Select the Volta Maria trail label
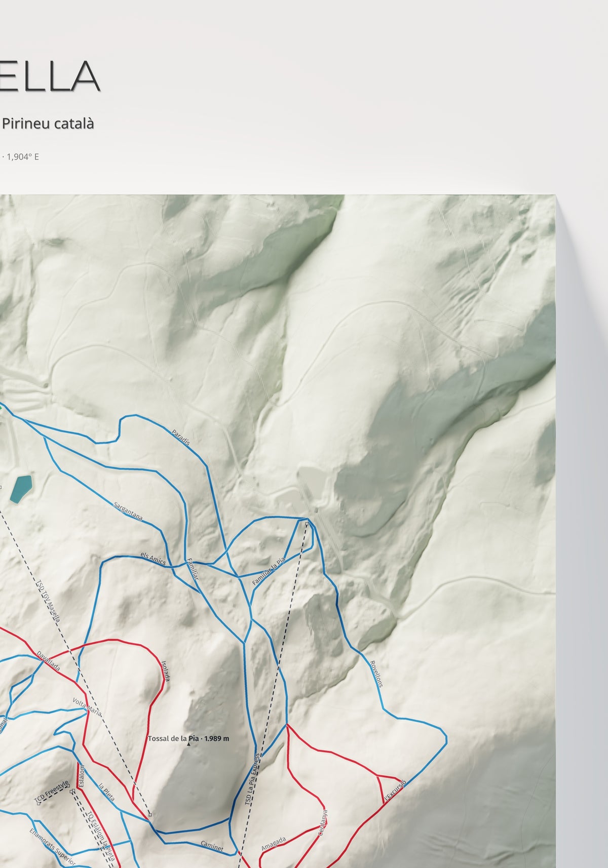Viewport: 608px width, 868px height. [x=87, y=707]
